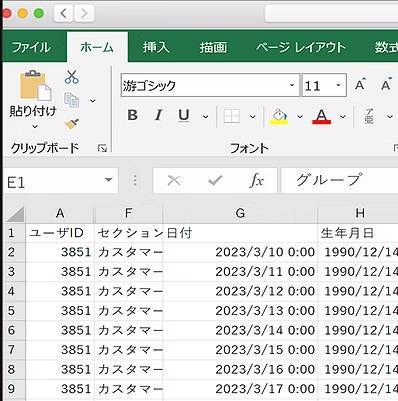Apply cell borders icon
The width and height of the screenshot is (398, 401).
(x=232, y=116)
